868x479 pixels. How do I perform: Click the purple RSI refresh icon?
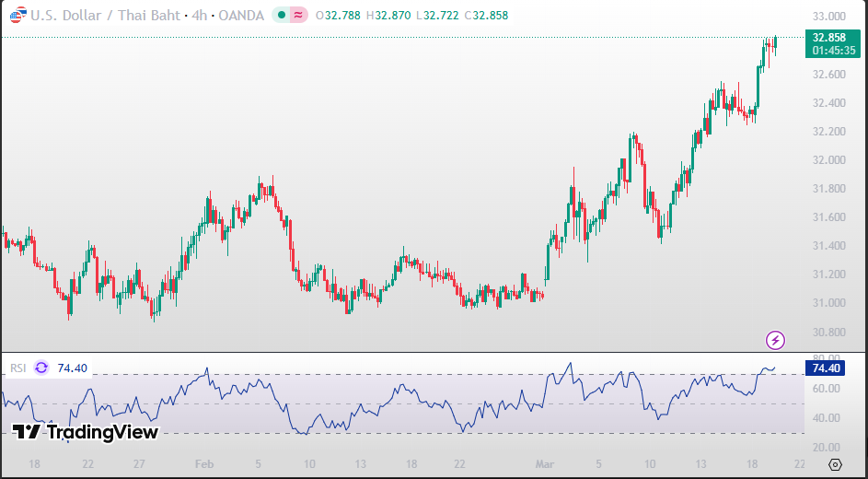pyautogui.click(x=41, y=368)
